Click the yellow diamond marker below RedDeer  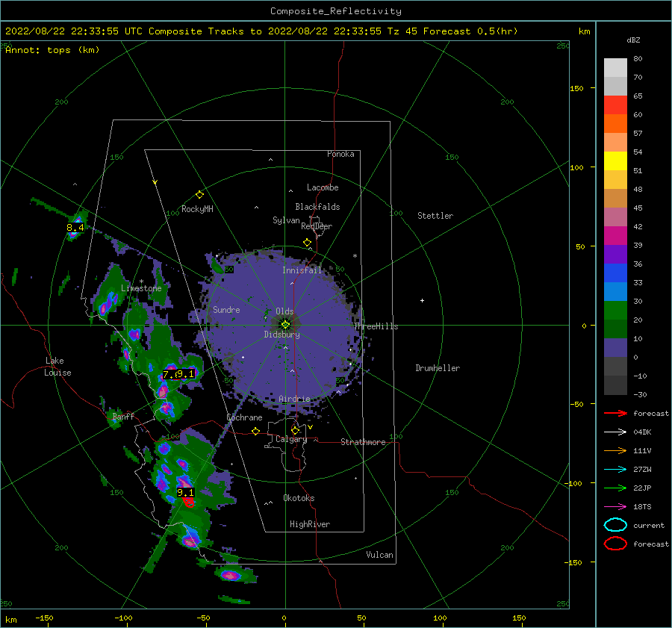(x=307, y=243)
